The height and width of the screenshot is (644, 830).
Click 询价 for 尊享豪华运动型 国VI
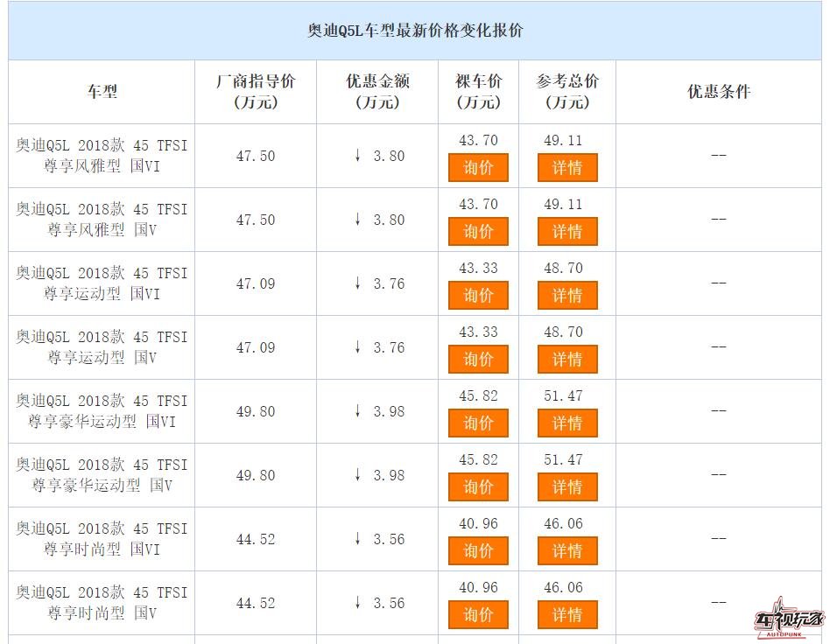tap(478, 423)
